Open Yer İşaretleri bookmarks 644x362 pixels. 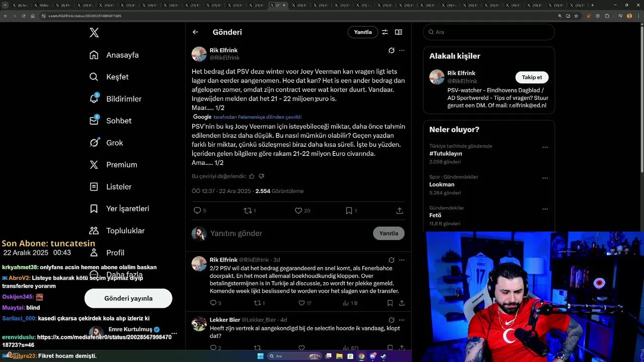[119, 208]
